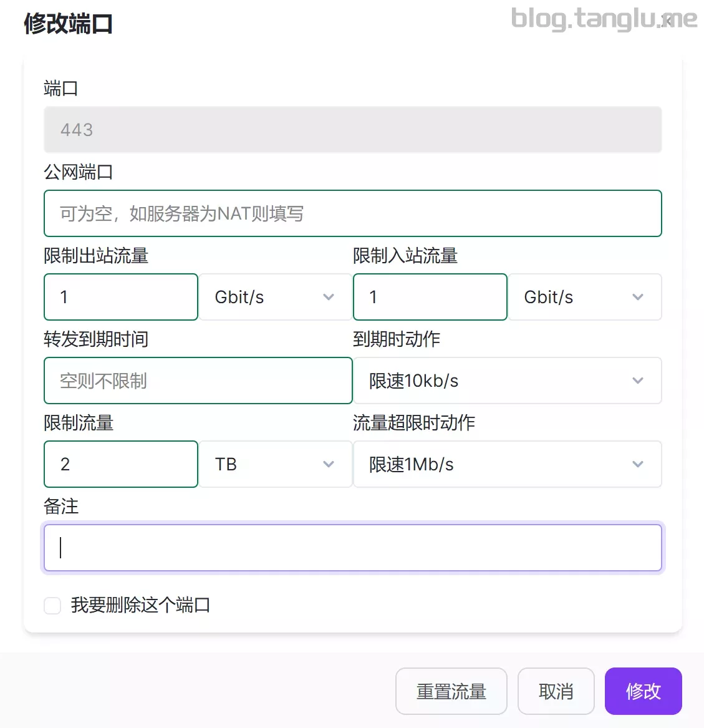The image size is (704, 728).
Task: Click the 取消 button
Action: click(556, 691)
